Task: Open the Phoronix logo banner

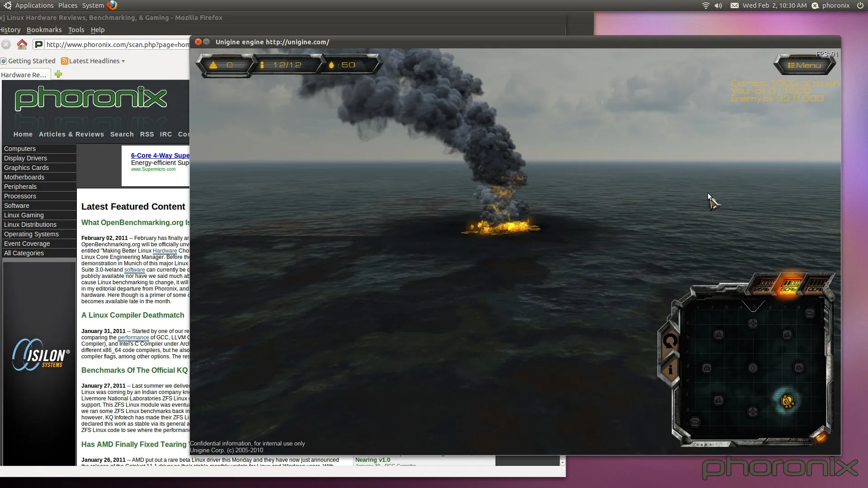Action: click(x=91, y=99)
